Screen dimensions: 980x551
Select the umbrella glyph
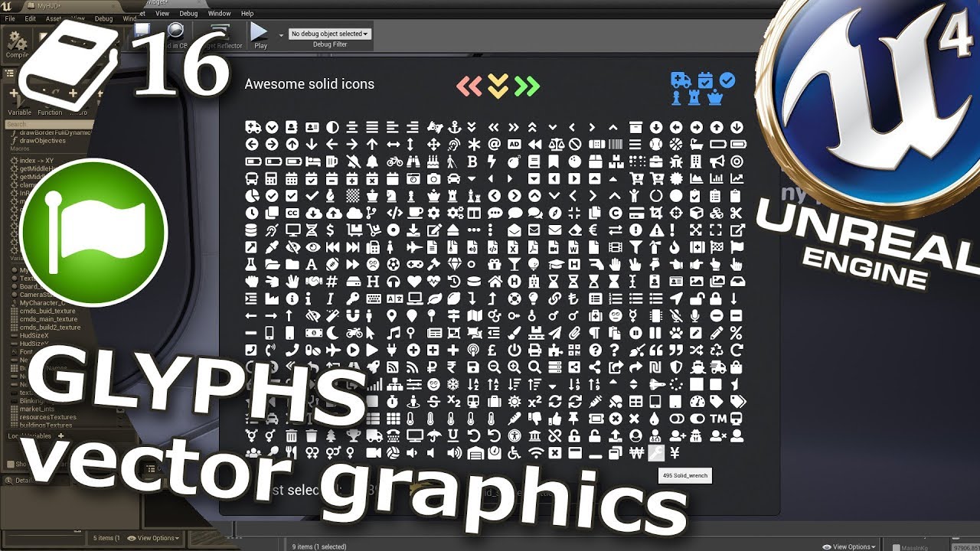click(434, 436)
